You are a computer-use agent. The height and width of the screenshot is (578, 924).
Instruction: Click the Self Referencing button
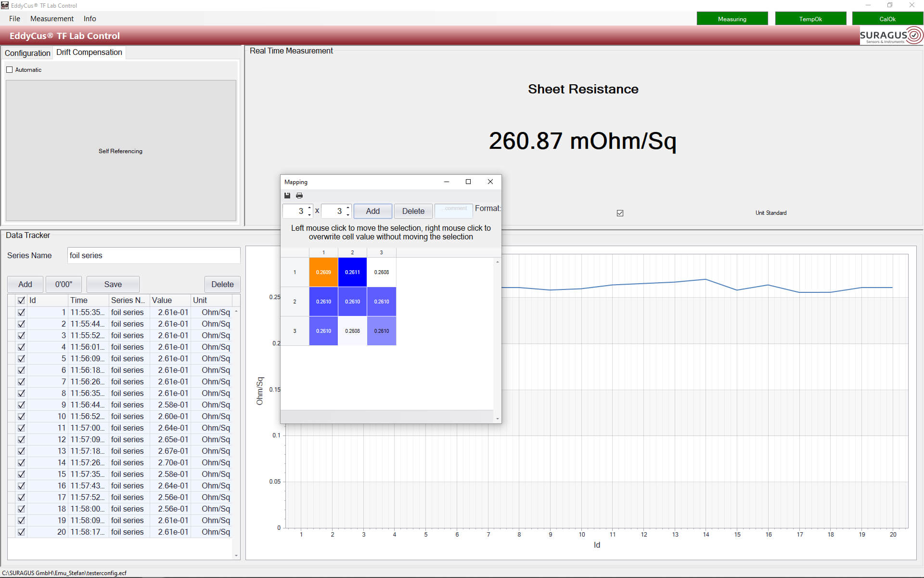click(120, 151)
